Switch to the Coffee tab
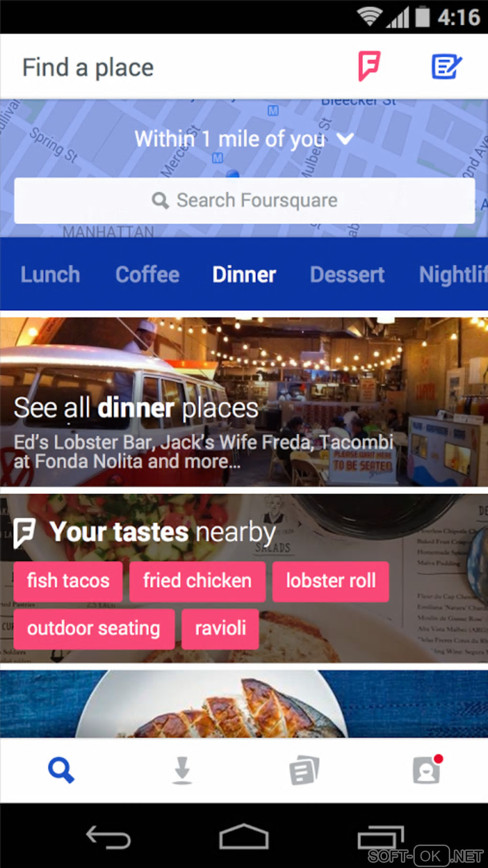488x868 pixels. (147, 275)
